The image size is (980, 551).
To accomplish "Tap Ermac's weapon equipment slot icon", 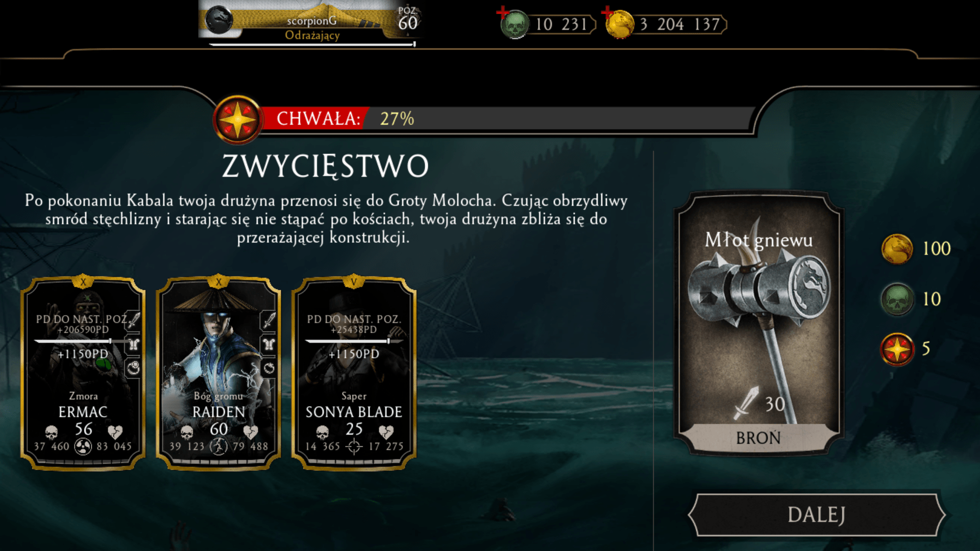I will 134,320.
